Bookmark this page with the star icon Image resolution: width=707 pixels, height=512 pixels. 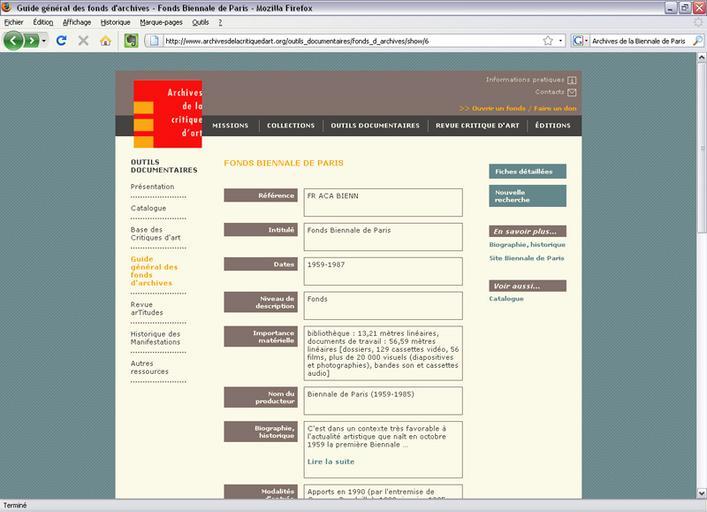click(x=548, y=41)
